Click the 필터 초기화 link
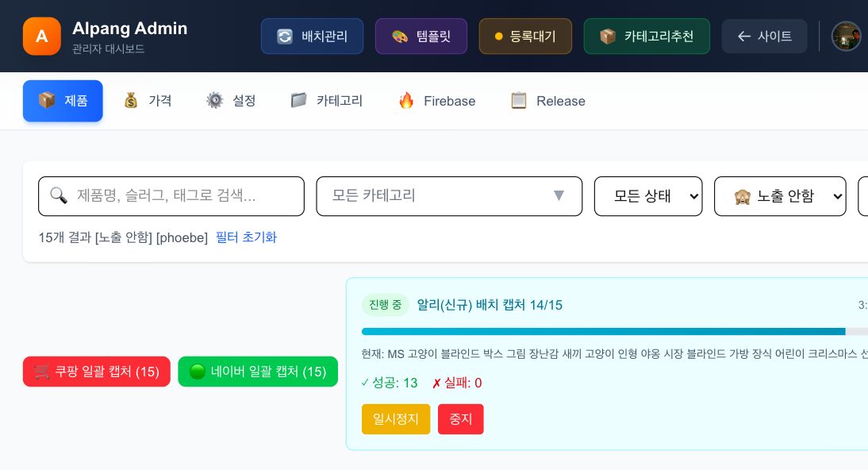The width and height of the screenshot is (868, 470). pyautogui.click(x=246, y=237)
